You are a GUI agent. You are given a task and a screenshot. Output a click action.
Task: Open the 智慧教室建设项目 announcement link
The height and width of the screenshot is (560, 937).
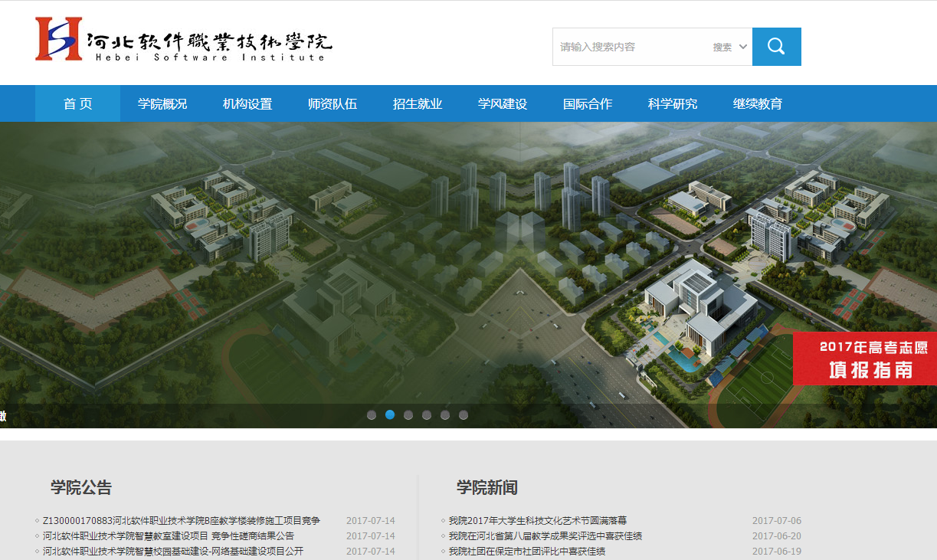pos(168,536)
